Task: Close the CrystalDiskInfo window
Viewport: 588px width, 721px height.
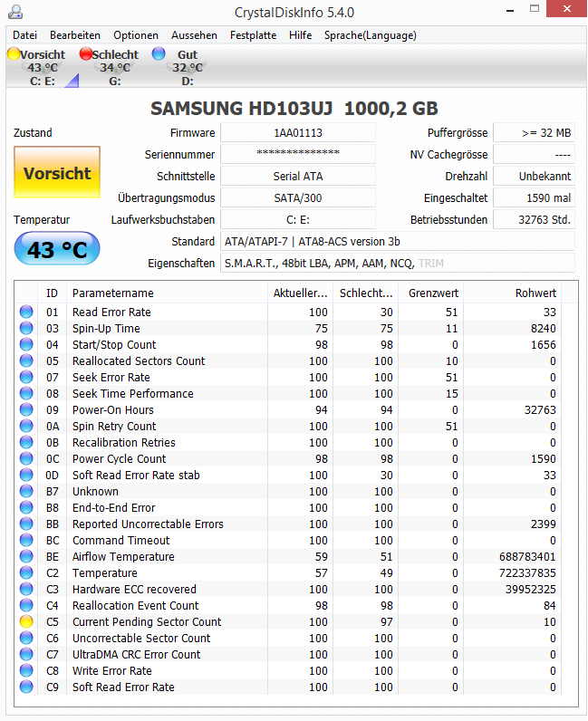Action: (x=567, y=9)
